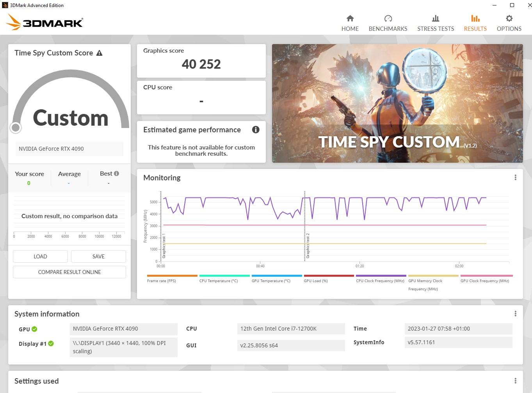Switch to the Results tab

(475, 23)
